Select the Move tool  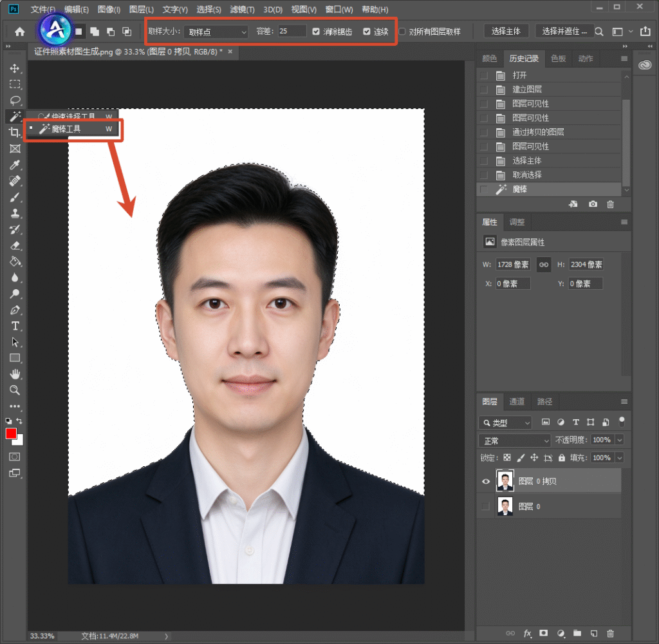point(15,68)
